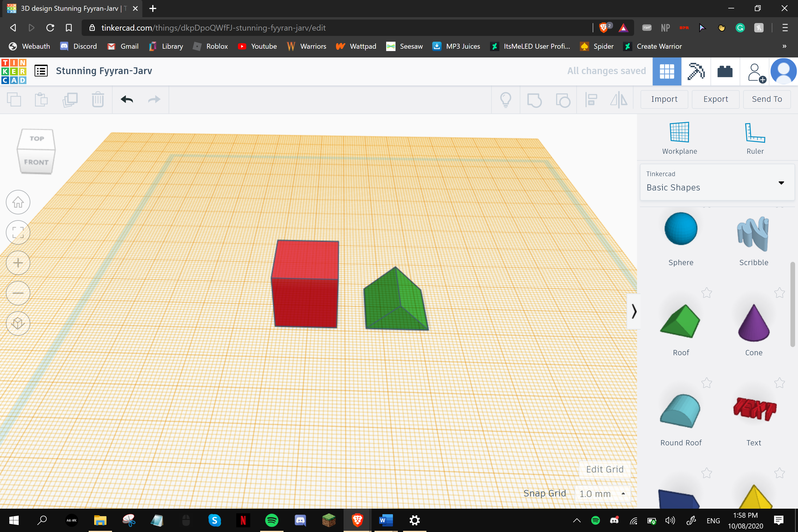Reload the page in browser
This screenshot has height=532, width=798.
tap(50, 28)
